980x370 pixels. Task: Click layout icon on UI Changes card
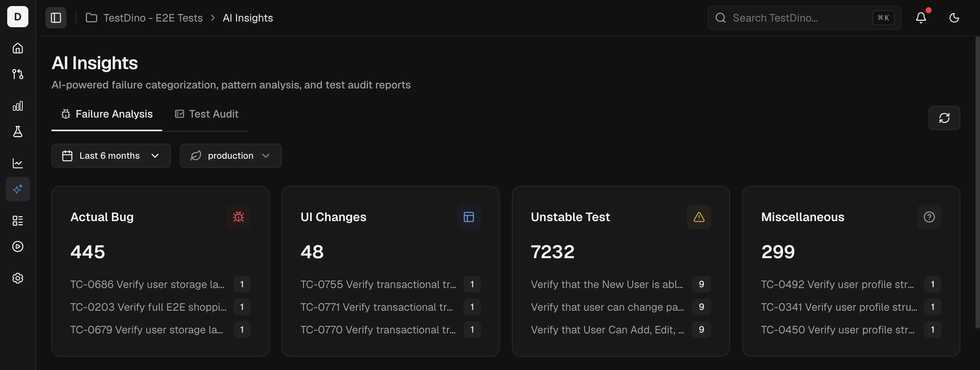click(469, 217)
